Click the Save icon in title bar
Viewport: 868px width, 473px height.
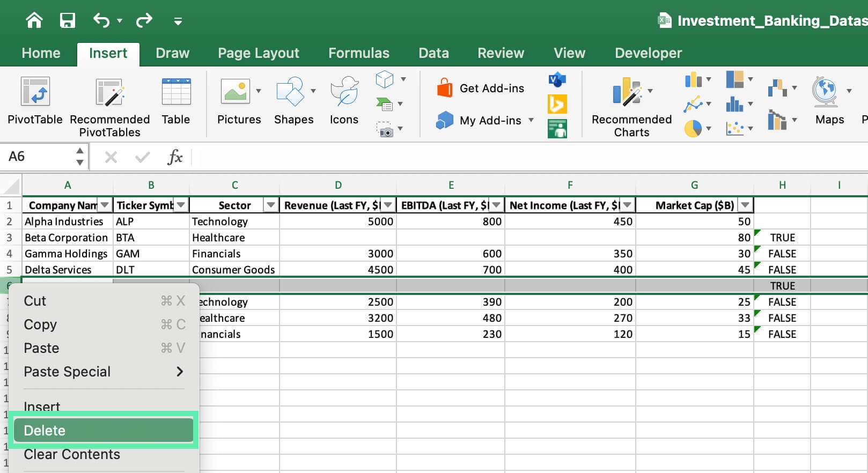(x=68, y=21)
